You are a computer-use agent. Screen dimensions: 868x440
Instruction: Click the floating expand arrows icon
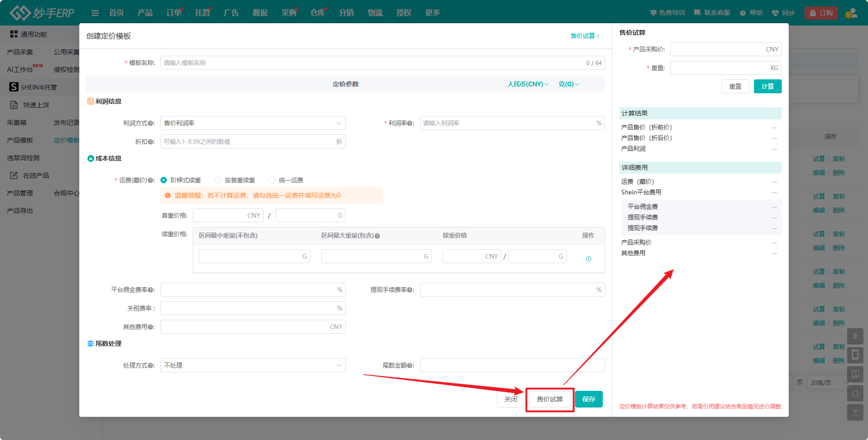click(855, 336)
